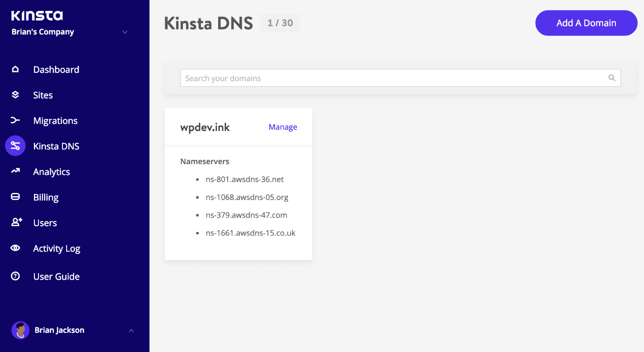644x352 pixels.
Task: Click the wpdev.ink domain name
Action: coord(205,127)
